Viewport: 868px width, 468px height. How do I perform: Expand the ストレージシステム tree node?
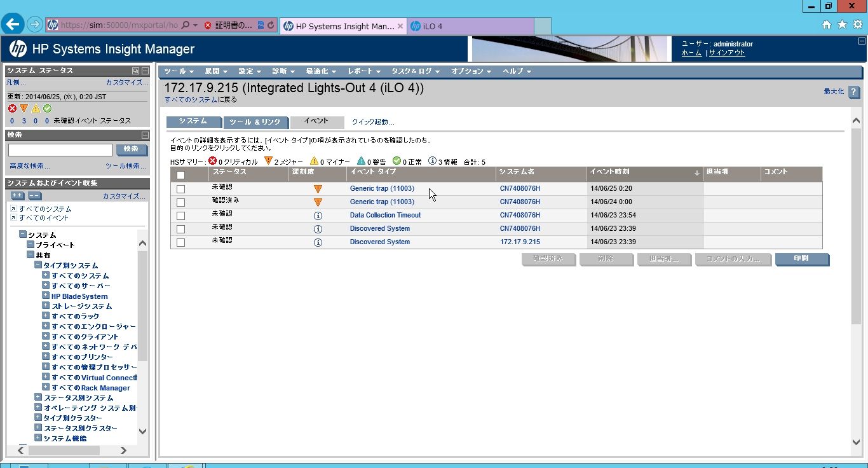pyautogui.click(x=46, y=306)
